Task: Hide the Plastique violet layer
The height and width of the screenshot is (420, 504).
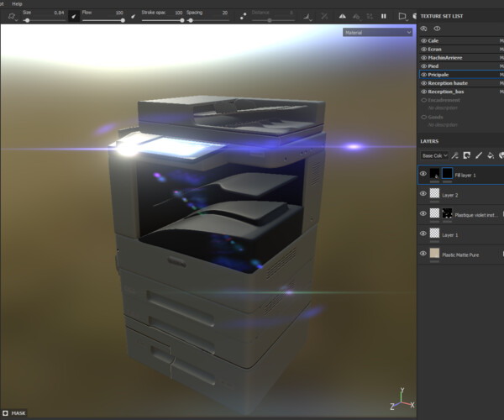Action: click(x=423, y=213)
